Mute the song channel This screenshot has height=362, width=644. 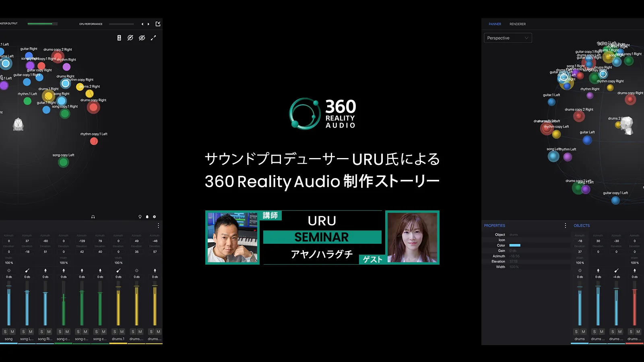tap(12, 332)
